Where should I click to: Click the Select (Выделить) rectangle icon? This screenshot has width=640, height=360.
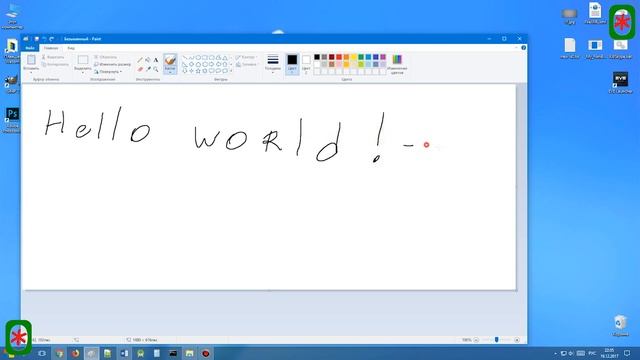click(83, 60)
